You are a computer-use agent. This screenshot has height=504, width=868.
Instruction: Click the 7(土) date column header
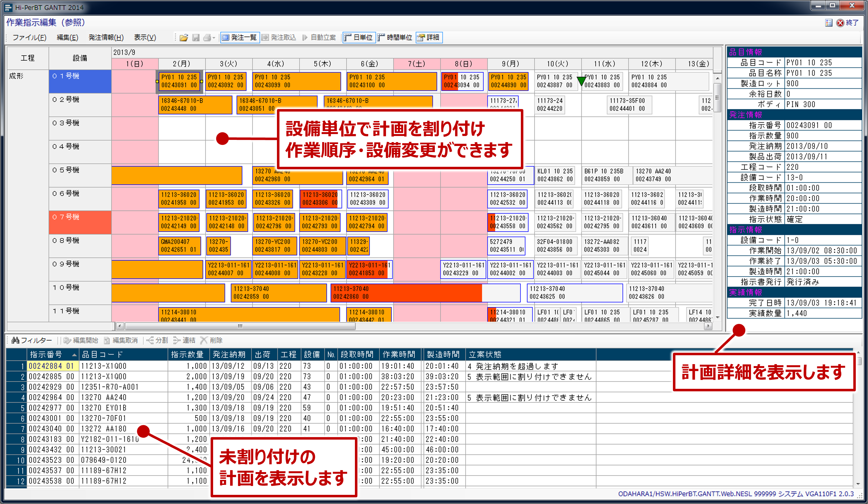point(417,64)
